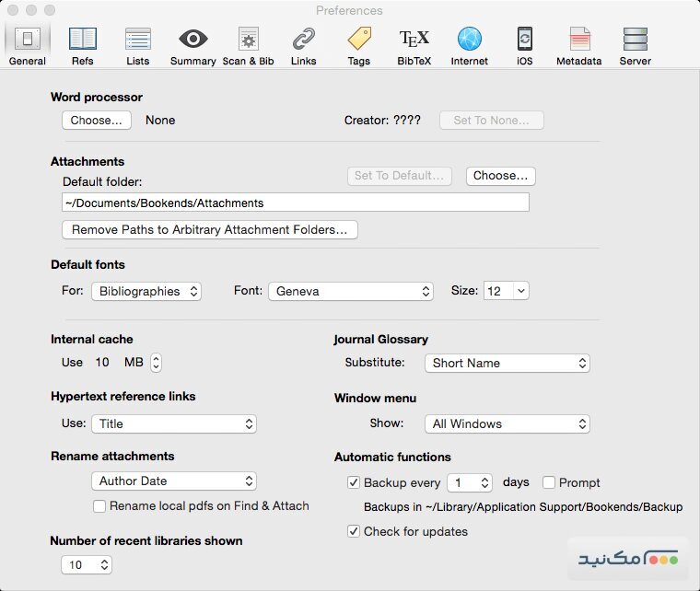Open the Font dropdown showing Geneva
Screen dimensions: 700x591
(350, 291)
